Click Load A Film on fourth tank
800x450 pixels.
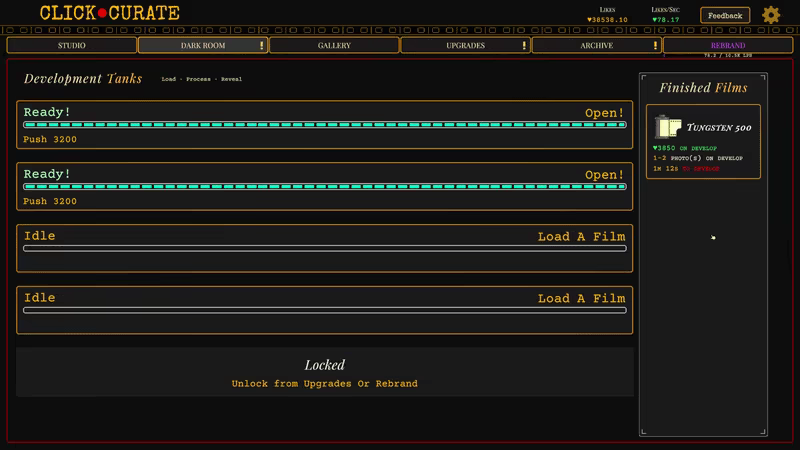(x=581, y=298)
